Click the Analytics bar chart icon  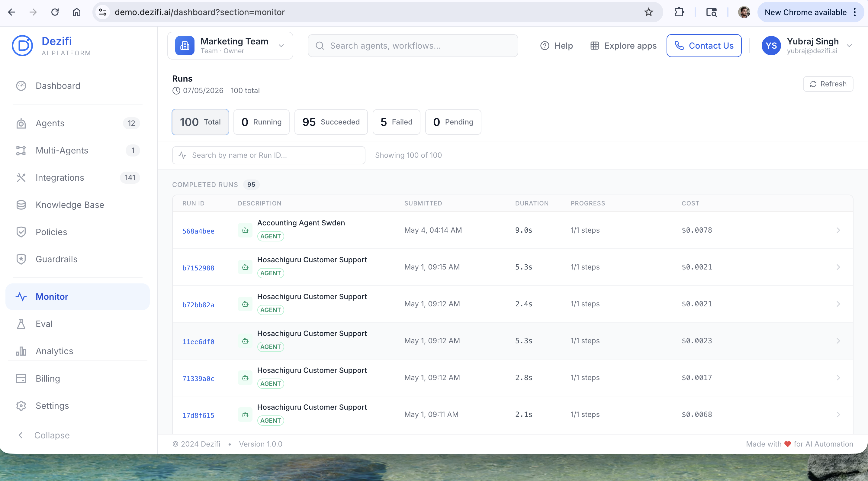21,351
